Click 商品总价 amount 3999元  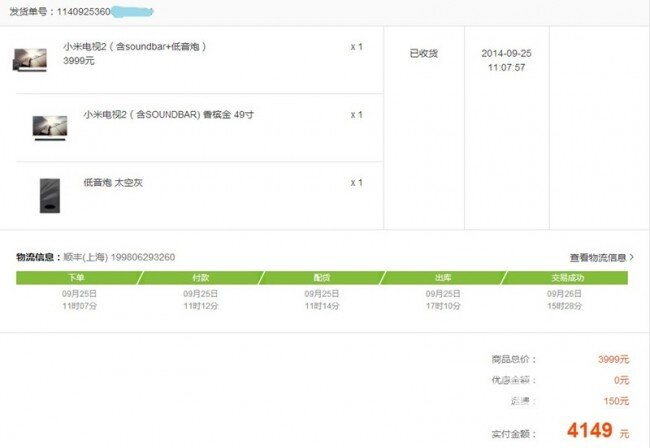[614, 359]
